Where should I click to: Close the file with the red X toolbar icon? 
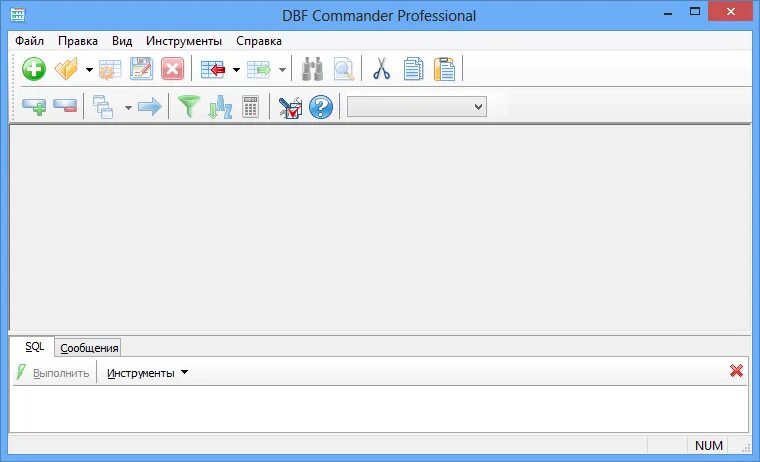[173, 69]
